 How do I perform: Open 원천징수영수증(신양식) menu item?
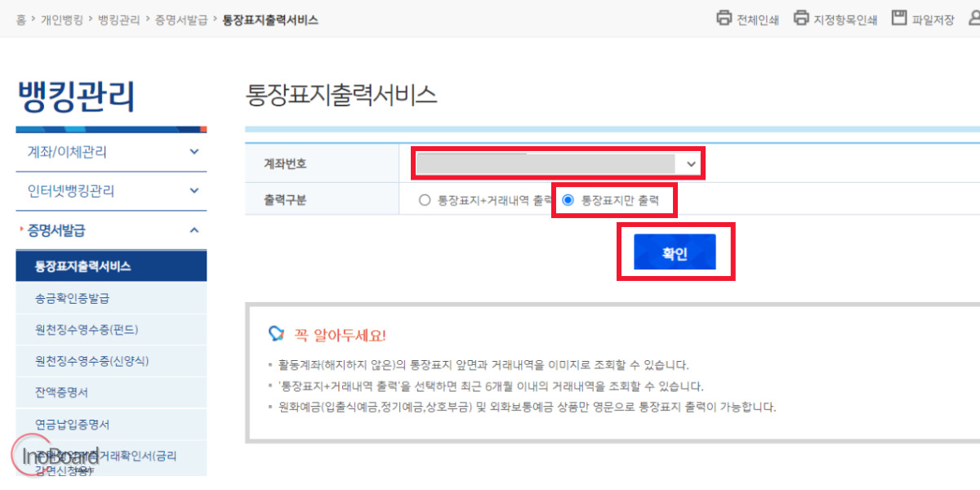click(x=111, y=361)
